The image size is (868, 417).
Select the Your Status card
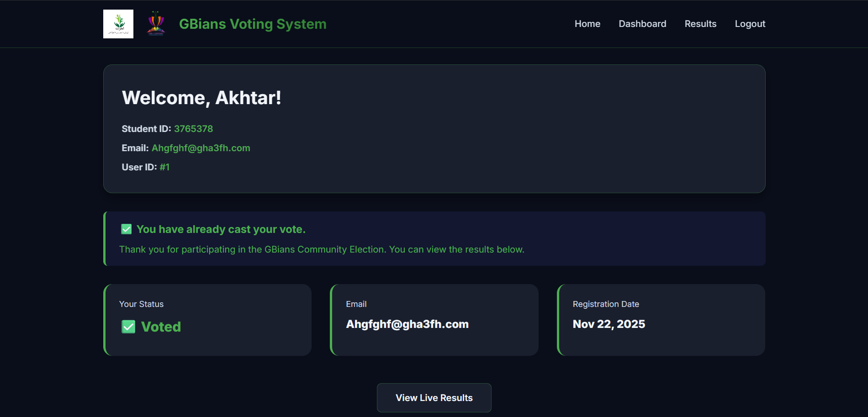click(x=207, y=320)
